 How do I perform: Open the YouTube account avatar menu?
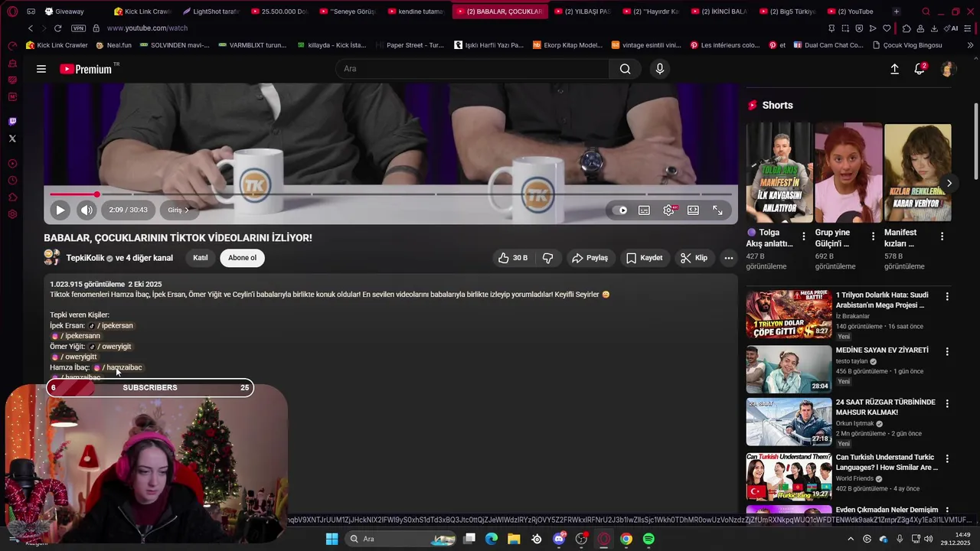[947, 69]
